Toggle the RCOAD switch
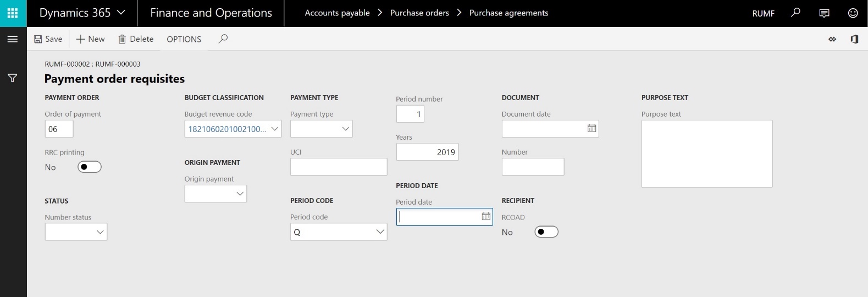This screenshot has width=868, height=297. pos(546,232)
